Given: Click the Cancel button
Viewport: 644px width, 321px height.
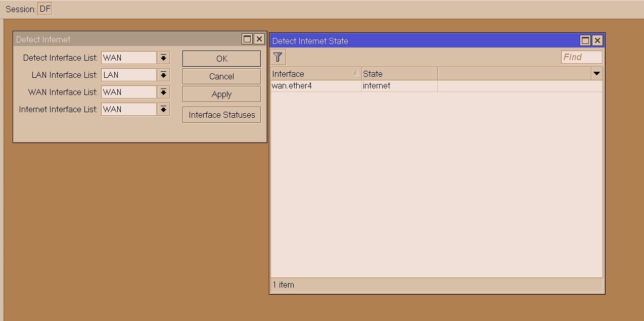Looking at the screenshot, I should (221, 76).
